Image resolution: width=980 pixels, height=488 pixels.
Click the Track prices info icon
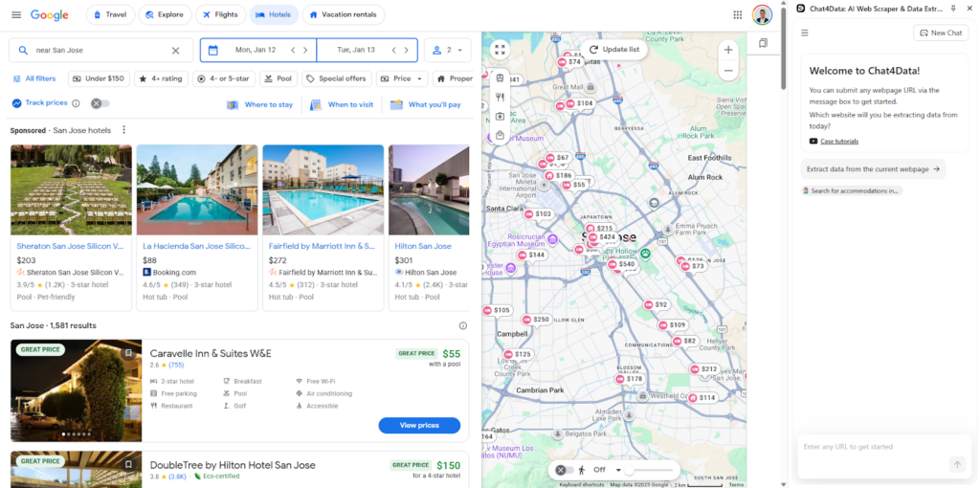point(76,103)
